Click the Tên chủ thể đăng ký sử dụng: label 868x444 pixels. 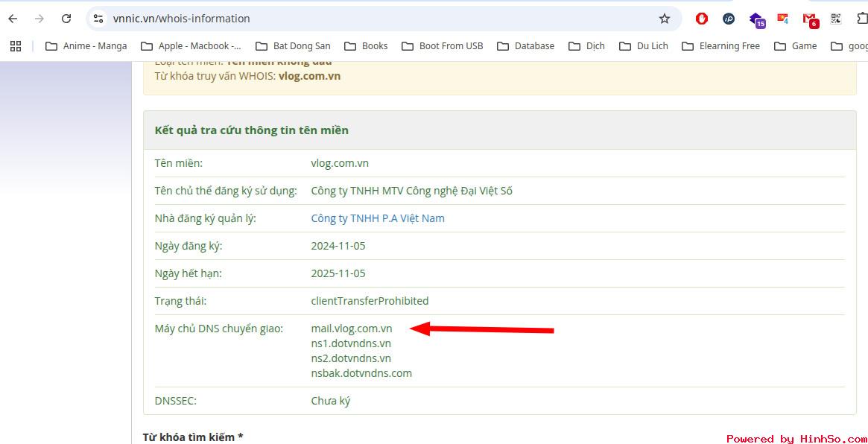point(226,191)
